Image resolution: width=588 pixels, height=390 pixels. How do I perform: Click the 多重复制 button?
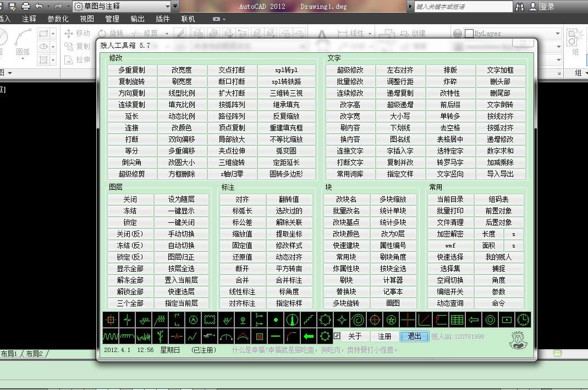click(131, 70)
